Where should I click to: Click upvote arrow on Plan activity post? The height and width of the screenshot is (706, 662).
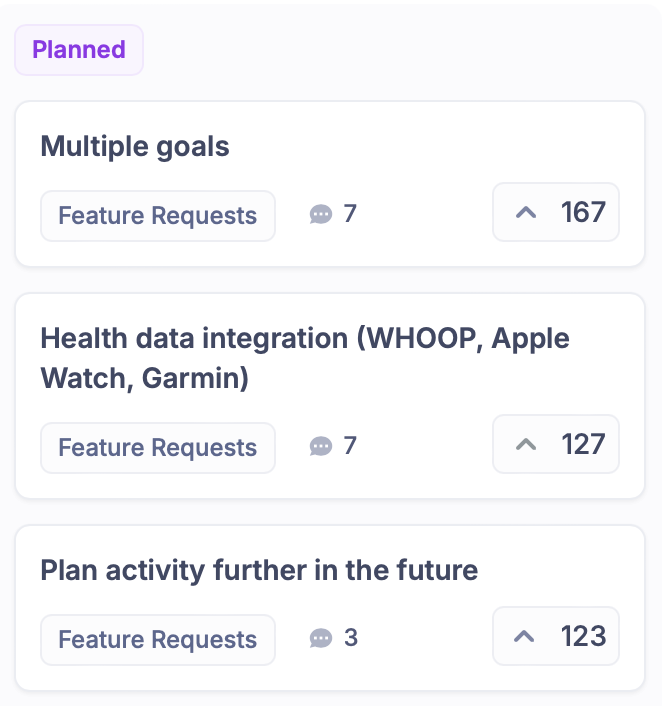[526, 636]
